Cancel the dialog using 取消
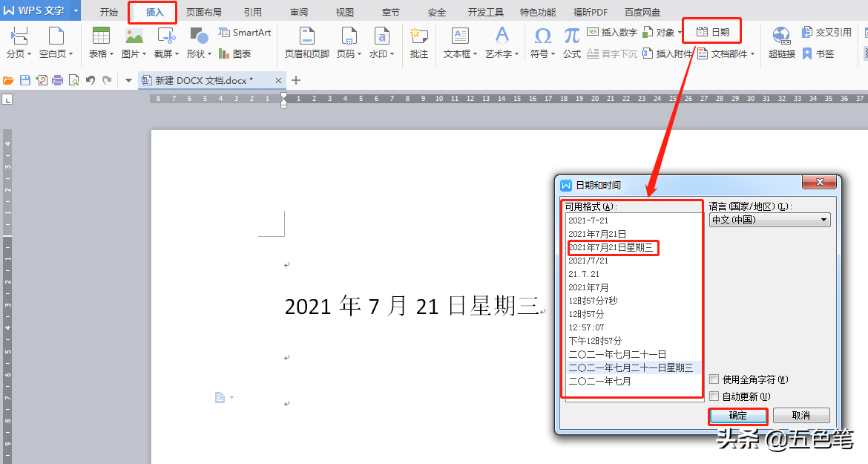Screen dimensions: 868x464 click(801, 416)
